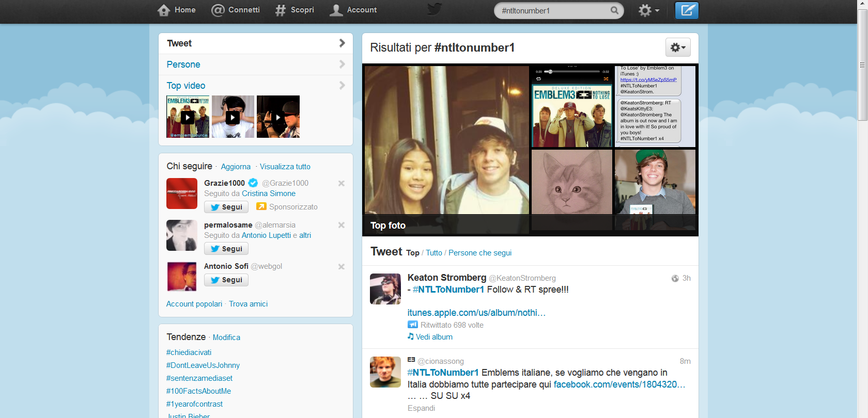
Task: Follow Antonio Sofi with Segui button
Action: [226, 280]
